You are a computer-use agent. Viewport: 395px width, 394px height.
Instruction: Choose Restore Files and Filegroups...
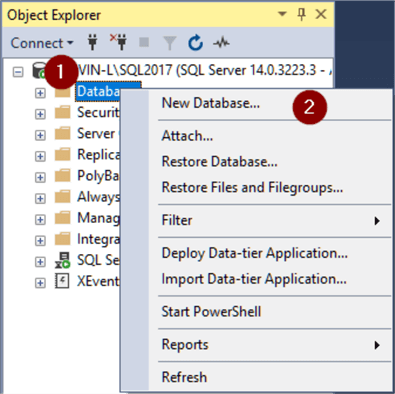tap(252, 187)
